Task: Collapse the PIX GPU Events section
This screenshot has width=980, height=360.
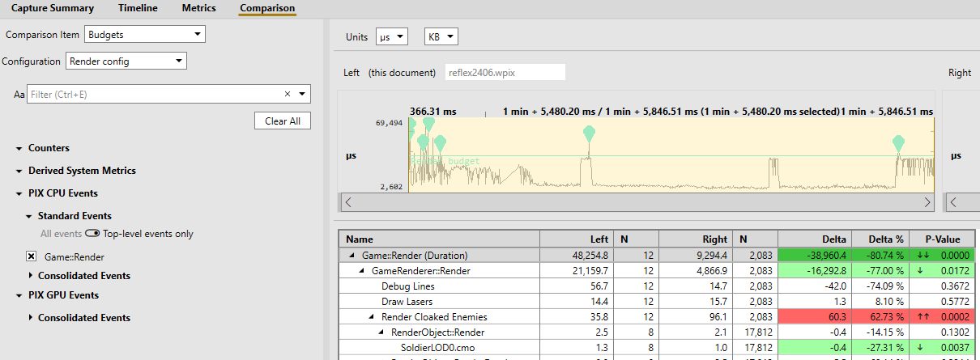Action: tap(19, 296)
